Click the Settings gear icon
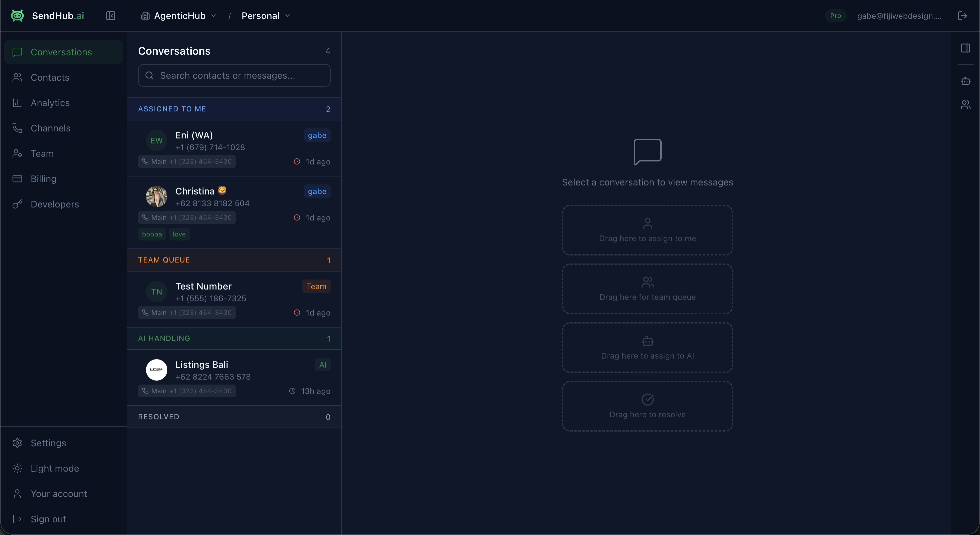 (x=17, y=443)
